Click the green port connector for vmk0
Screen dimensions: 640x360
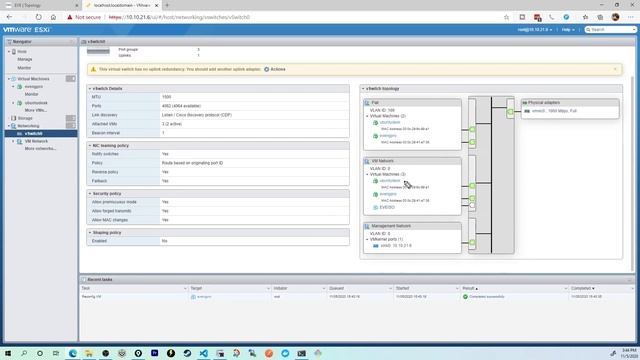pos(472,243)
